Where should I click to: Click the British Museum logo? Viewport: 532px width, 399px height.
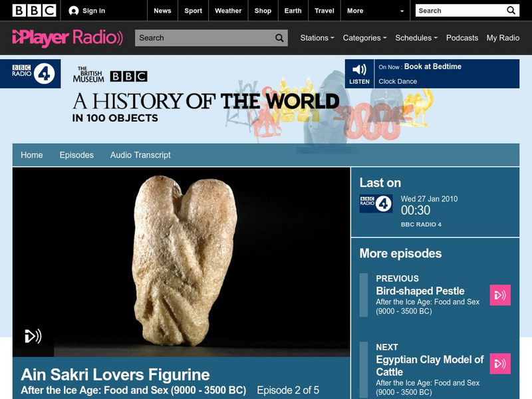tap(89, 73)
